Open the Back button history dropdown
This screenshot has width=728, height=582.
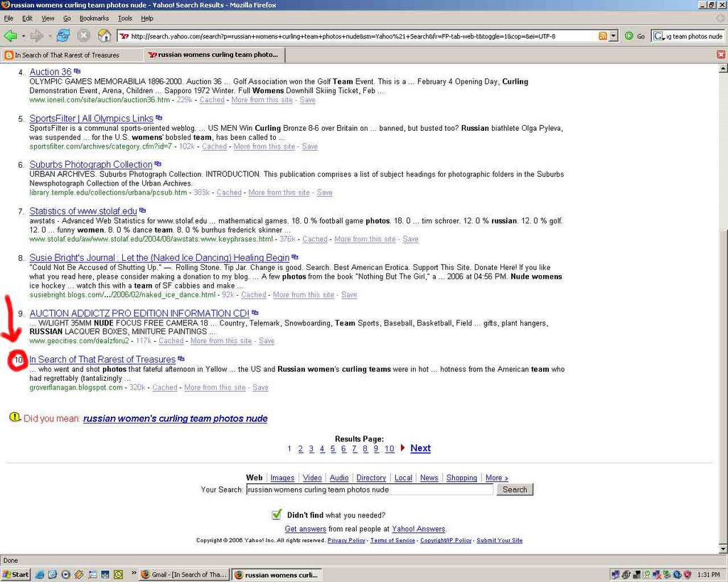(x=23, y=36)
